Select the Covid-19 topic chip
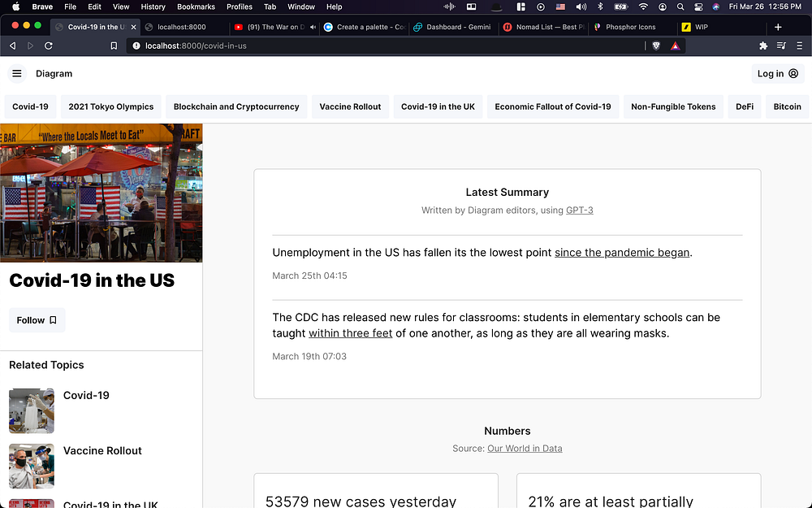Image resolution: width=812 pixels, height=508 pixels. (30, 106)
